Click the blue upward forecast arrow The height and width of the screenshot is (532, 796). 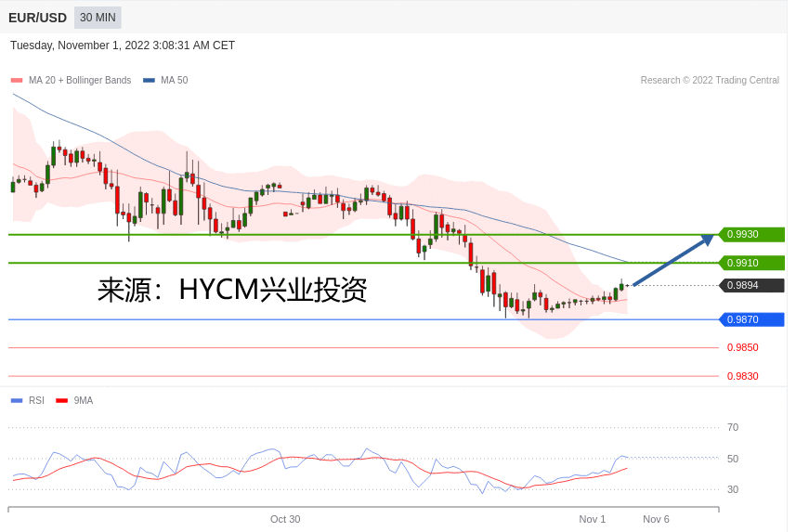pyautogui.click(x=673, y=261)
